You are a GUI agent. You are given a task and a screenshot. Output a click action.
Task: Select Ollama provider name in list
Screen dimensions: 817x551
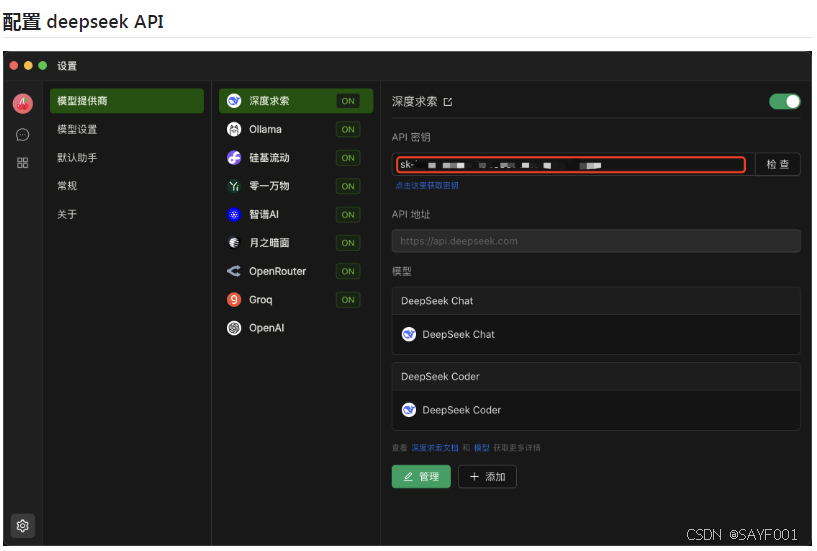coord(265,129)
